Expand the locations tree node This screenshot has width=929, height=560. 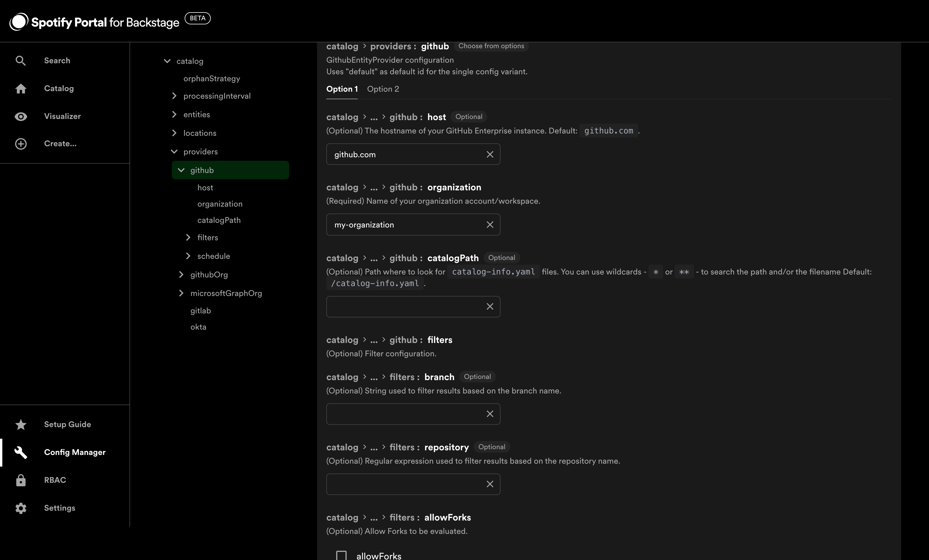coord(174,133)
